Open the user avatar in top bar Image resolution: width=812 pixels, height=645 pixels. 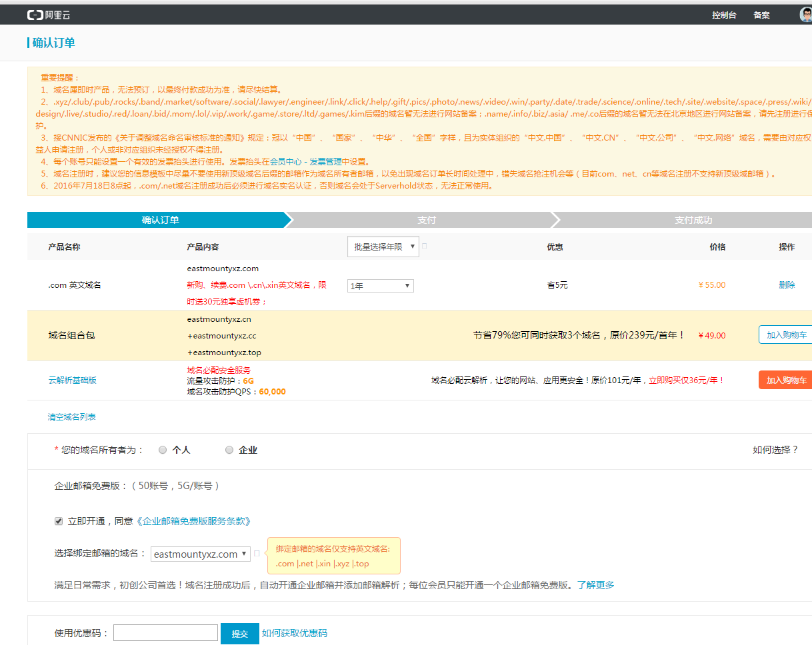pos(805,15)
